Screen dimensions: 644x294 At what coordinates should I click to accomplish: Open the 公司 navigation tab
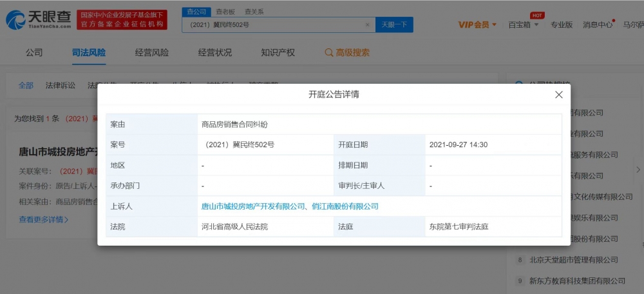tap(34, 53)
